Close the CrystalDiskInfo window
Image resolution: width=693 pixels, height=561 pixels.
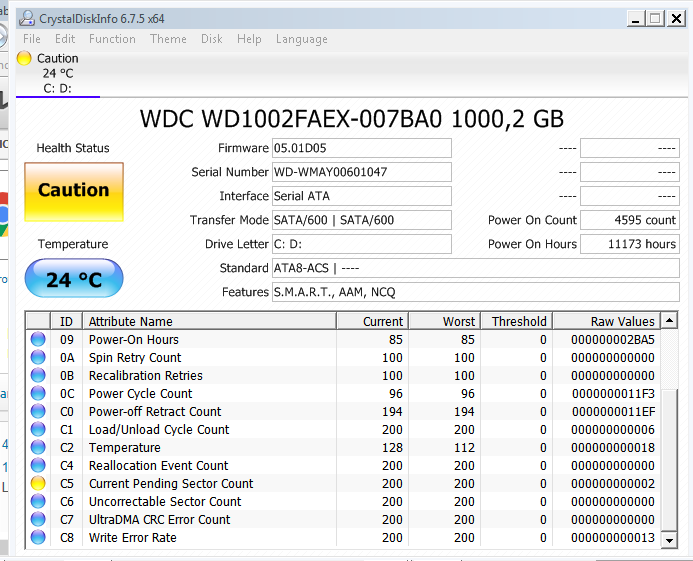[x=676, y=19]
